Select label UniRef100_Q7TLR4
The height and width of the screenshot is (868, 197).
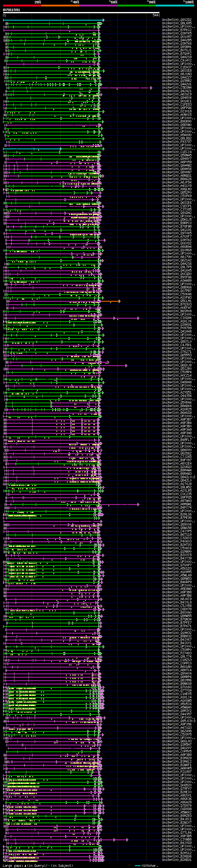point(177,833)
